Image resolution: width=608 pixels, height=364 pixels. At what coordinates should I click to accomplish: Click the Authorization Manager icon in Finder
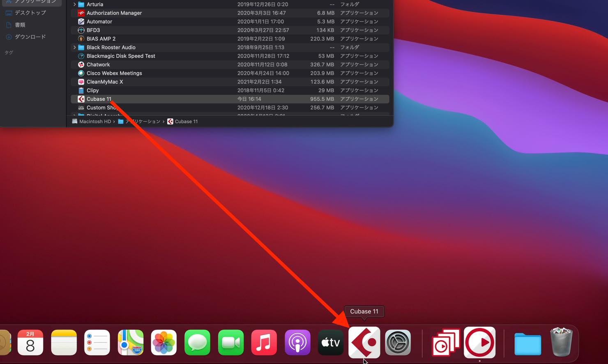click(x=81, y=13)
